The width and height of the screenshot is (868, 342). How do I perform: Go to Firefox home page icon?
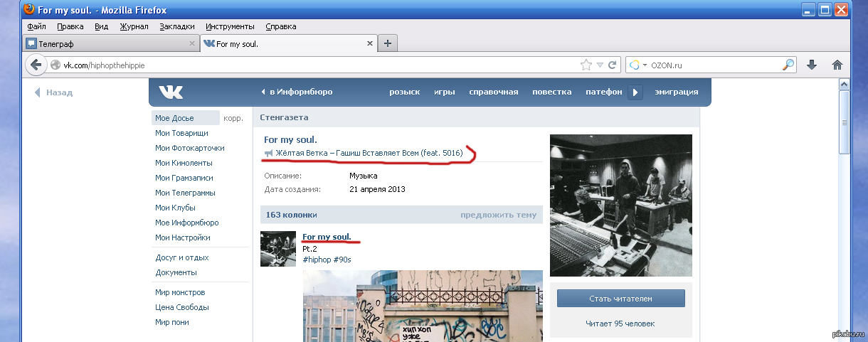(837, 65)
